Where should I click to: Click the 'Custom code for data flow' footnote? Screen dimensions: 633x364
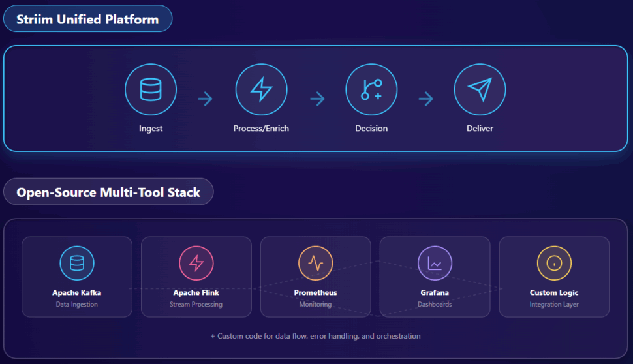point(315,336)
